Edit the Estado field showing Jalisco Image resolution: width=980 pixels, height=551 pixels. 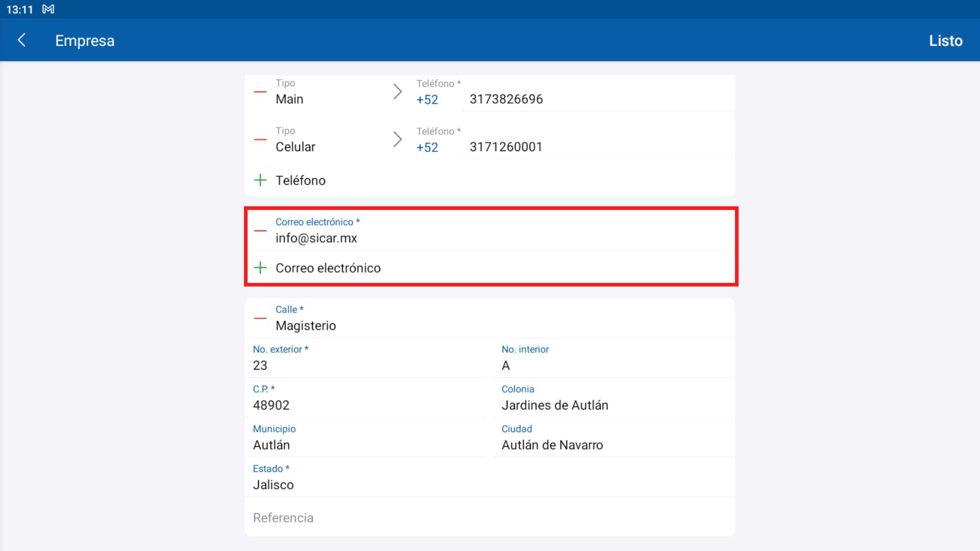pos(490,485)
